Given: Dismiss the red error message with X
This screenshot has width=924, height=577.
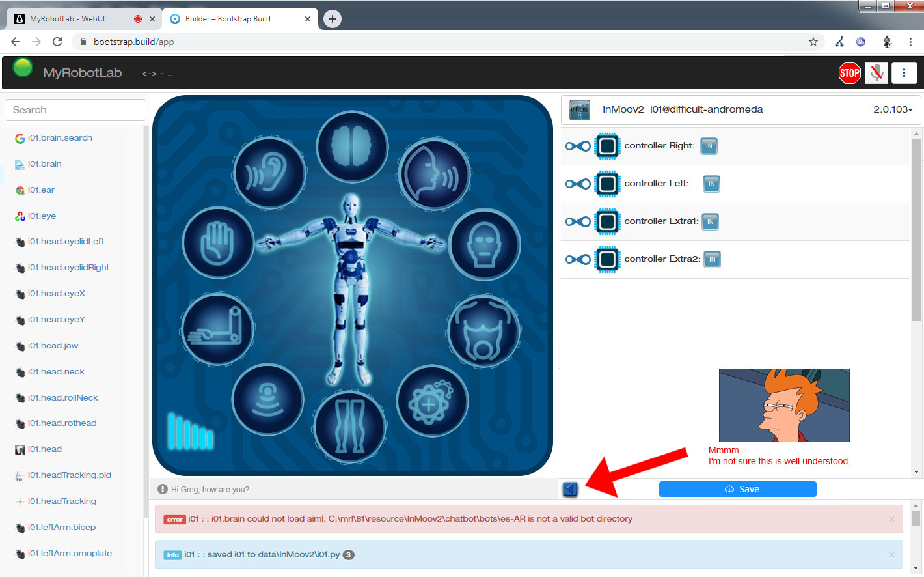Looking at the screenshot, I should tap(891, 519).
